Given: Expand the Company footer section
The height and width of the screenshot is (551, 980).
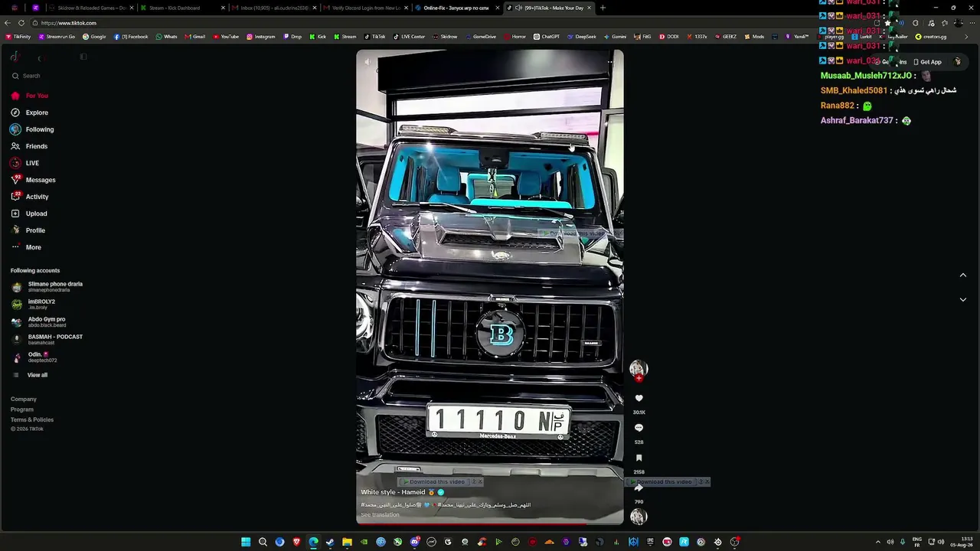Looking at the screenshot, I should click(x=24, y=399).
